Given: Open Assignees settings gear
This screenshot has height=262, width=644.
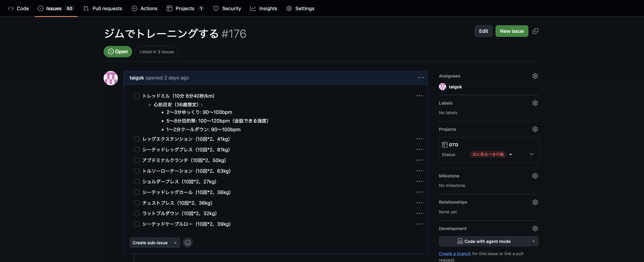Looking at the screenshot, I should coord(535,76).
